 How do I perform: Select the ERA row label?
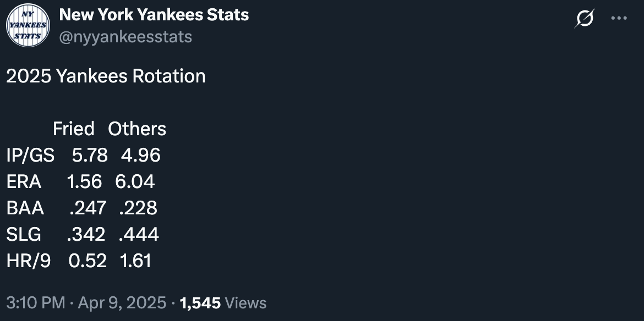click(x=24, y=181)
